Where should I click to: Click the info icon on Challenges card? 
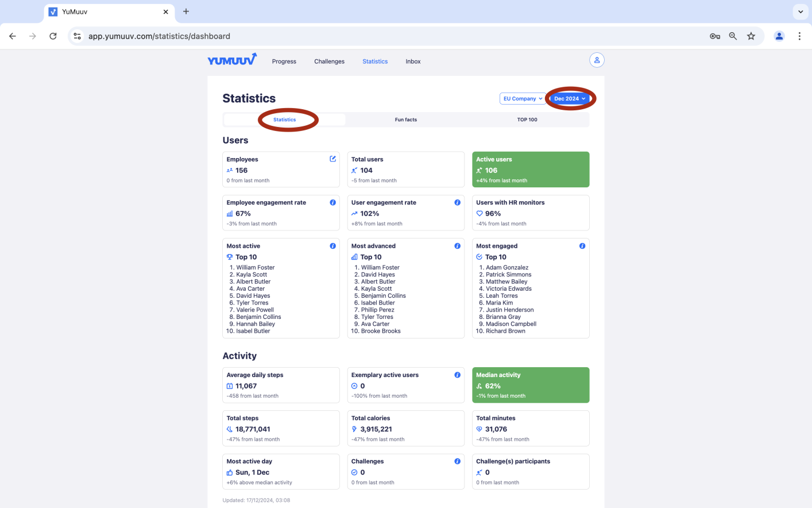click(457, 461)
